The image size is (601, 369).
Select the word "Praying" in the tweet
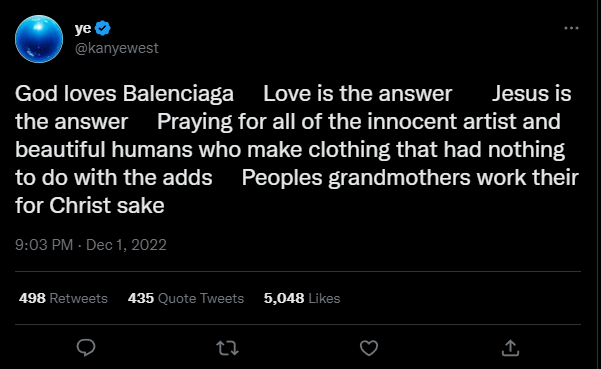pyautogui.click(x=195, y=122)
